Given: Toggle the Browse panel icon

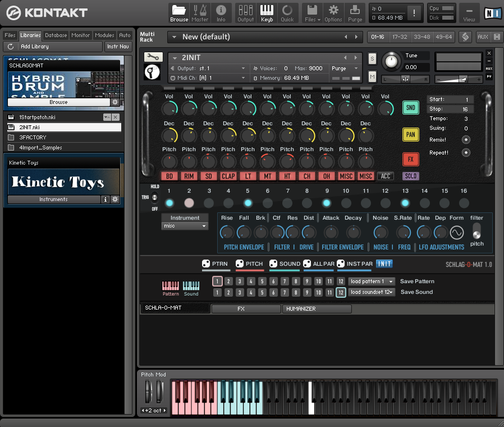Looking at the screenshot, I should (178, 13).
